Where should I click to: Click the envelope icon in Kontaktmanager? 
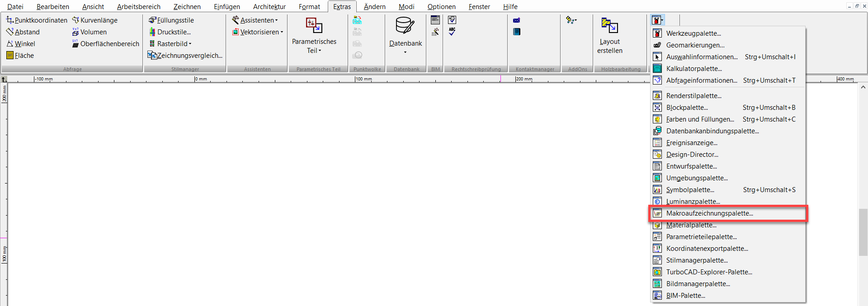516,20
